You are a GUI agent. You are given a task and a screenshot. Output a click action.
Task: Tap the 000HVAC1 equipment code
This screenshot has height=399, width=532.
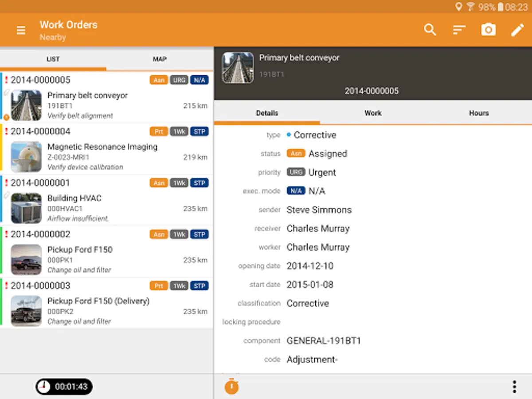click(x=65, y=208)
